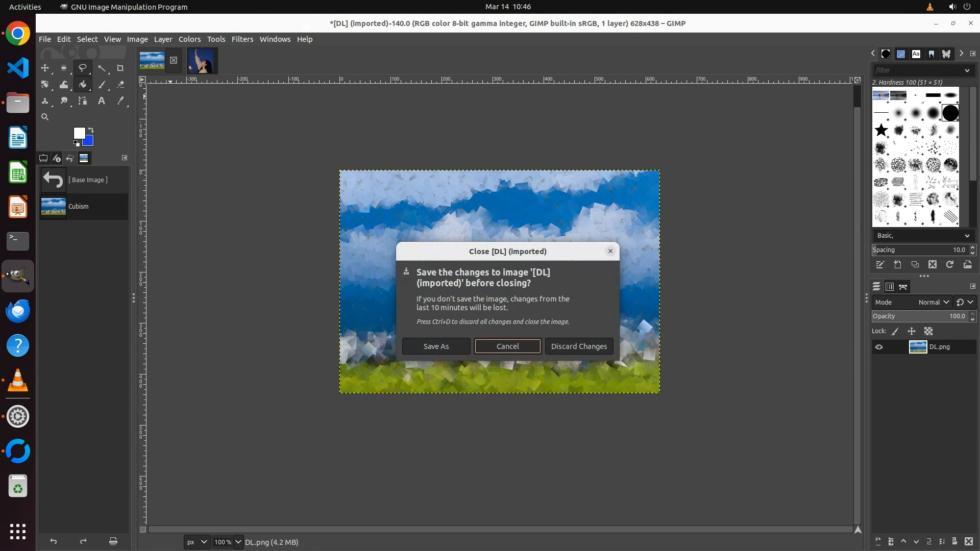Screen dimensions: 980x551
Task: Select the Bucket Fill tool
Action: click(83, 85)
